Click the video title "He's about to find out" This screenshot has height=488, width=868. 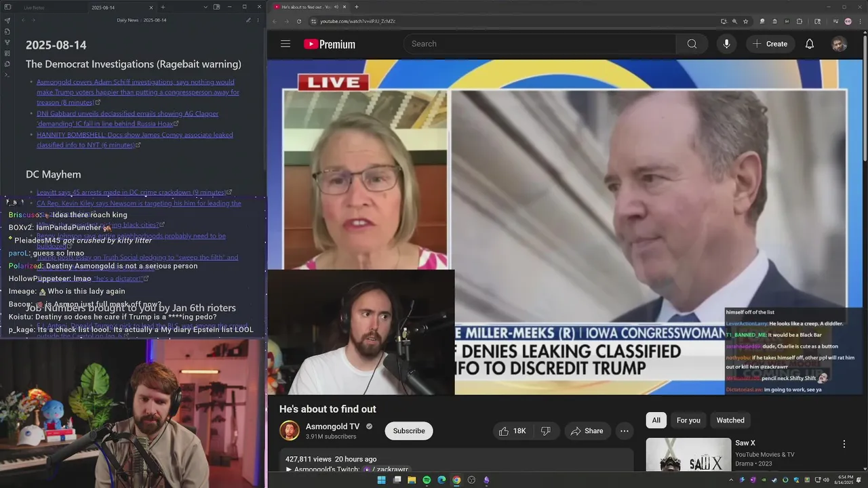click(328, 409)
